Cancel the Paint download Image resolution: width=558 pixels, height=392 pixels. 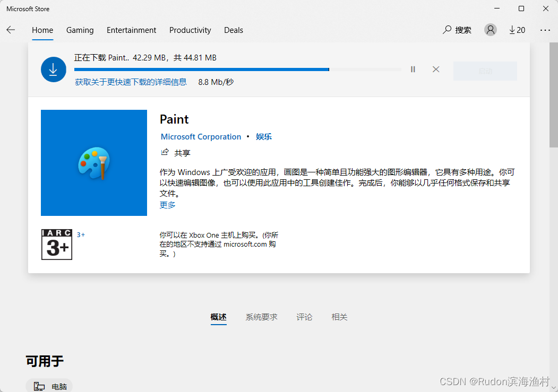tap(436, 69)
